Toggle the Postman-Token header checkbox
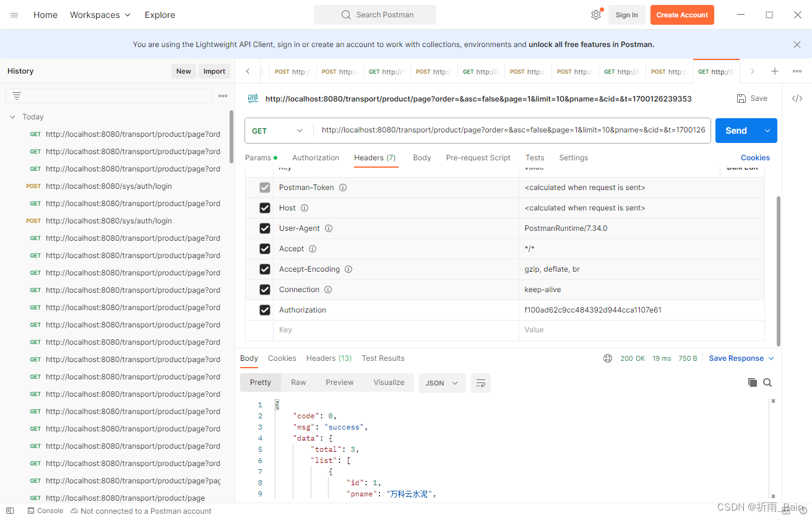Screen dimensions: 812x518 click(x=265, y=188)
